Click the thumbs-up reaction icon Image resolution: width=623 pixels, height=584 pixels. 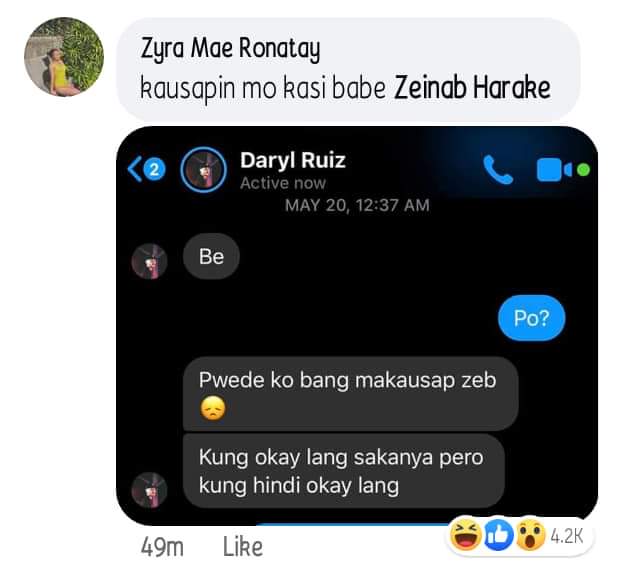pyautogui.click(x=498, y=536)
